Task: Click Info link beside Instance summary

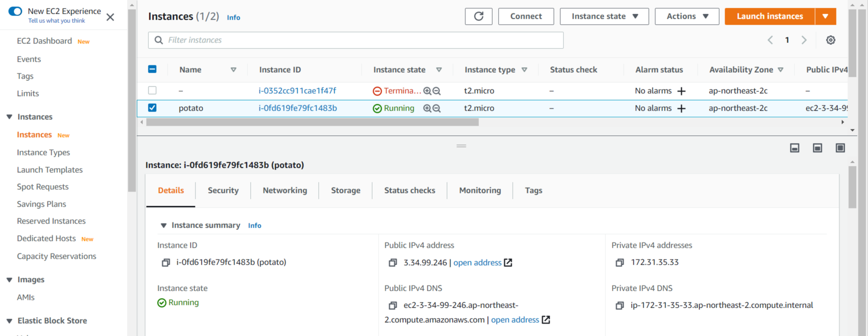Action: (x=254, y=226)
